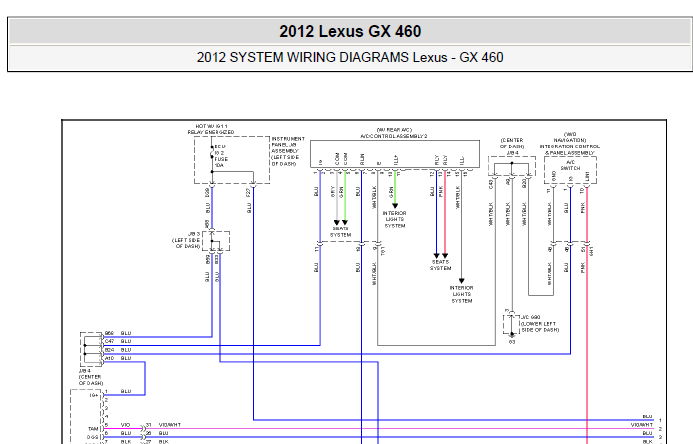Screen dimensions: 693x444
Task: Click the "LIN1" terminal label in A/C switch
Action: (587, 176)
